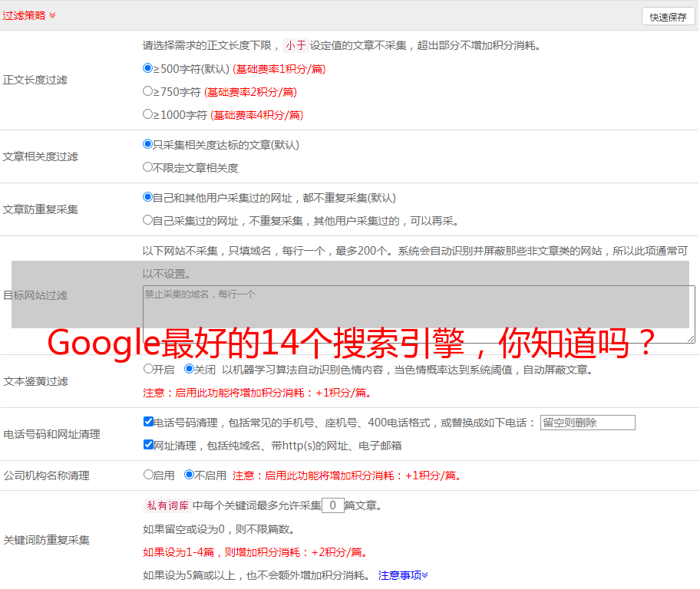This screenshot has height=589, width=700.
Task: Click the 私有词库 tag
Action: coord(168,505)
